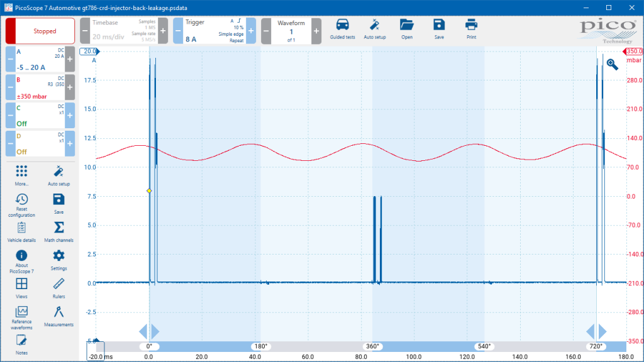Toggle the Stopped capture button
Screen dimensions: 644x362
pyautogui.click(x=40, y=31)
